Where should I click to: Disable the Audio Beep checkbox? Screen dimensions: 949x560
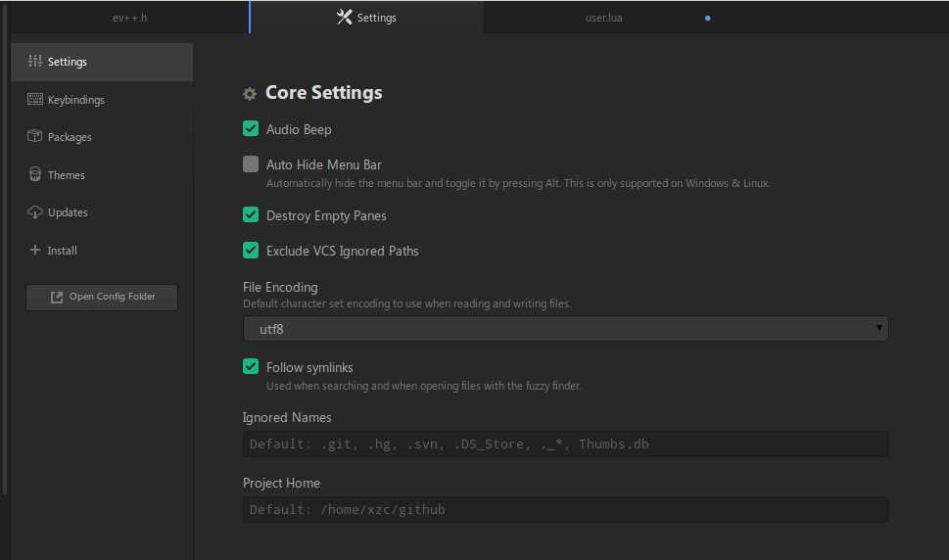pos(251,129)
